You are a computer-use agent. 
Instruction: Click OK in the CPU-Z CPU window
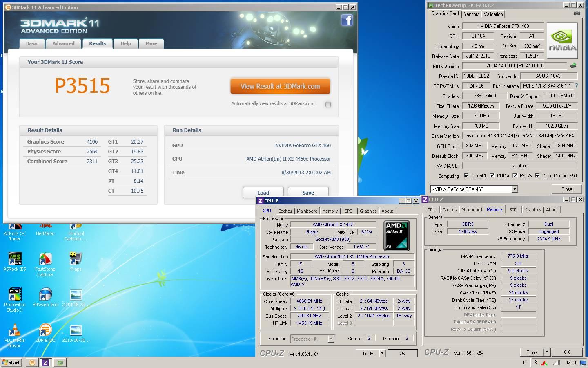click(x=402, y=353)
